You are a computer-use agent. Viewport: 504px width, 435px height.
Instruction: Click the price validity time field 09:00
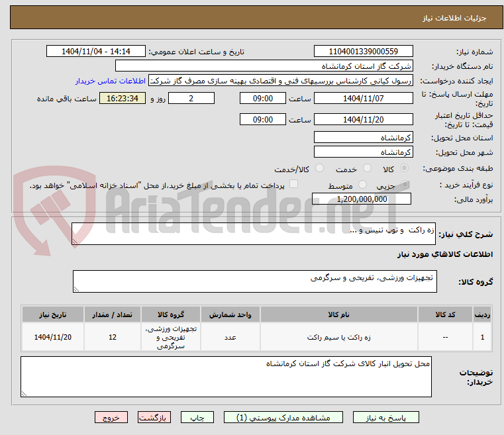pos(263,119)
